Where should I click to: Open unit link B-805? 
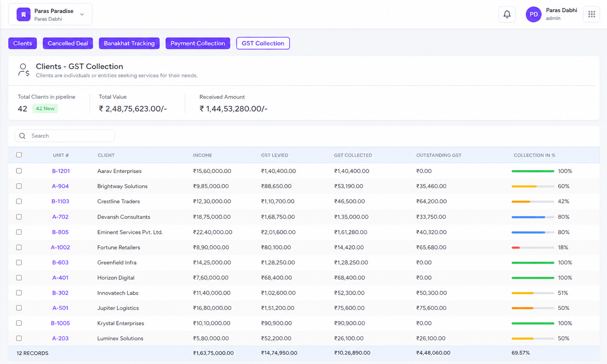(60, 232)
